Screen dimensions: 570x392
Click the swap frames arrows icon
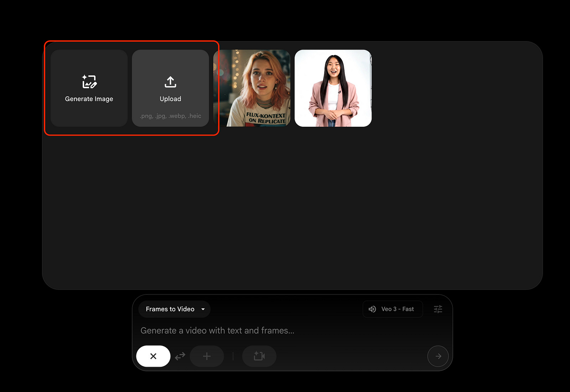click(180, 356)
